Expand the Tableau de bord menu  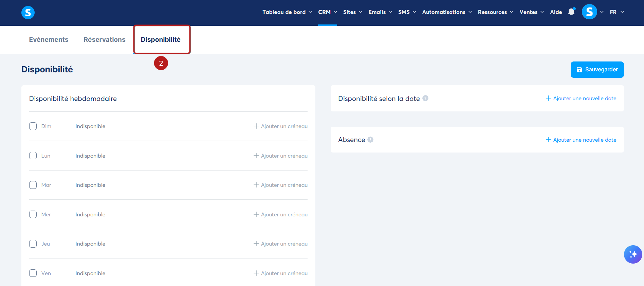pos(287,12)
